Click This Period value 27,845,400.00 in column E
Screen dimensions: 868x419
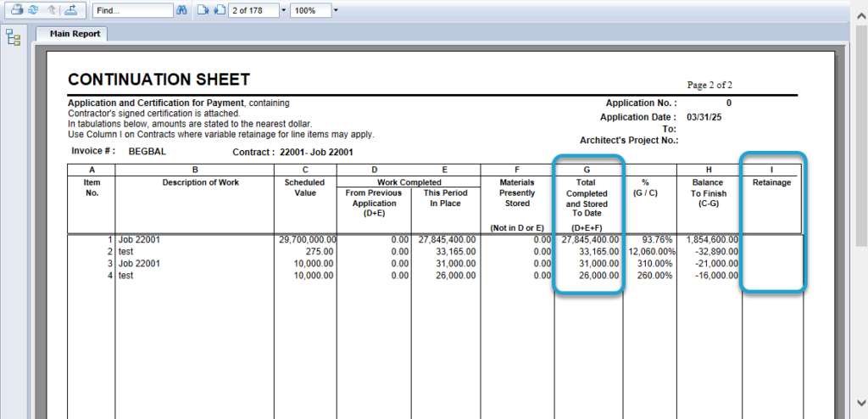pos(448,240)
